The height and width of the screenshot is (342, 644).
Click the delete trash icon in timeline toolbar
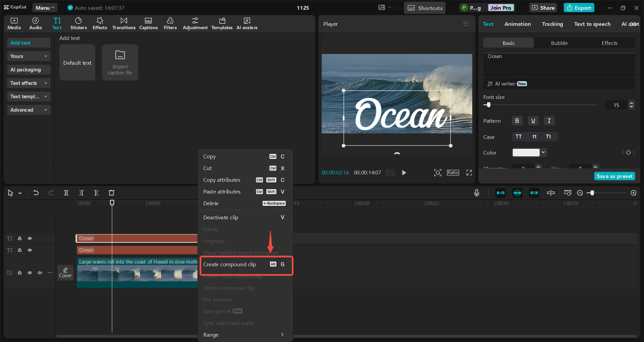(x=112, y=193)
